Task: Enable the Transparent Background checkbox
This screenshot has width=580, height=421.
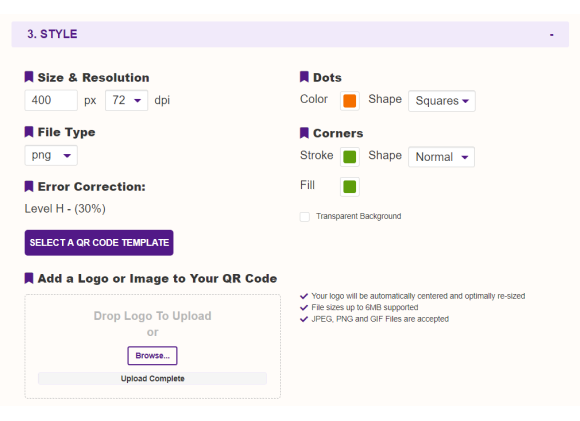Action: pos(305,216)
